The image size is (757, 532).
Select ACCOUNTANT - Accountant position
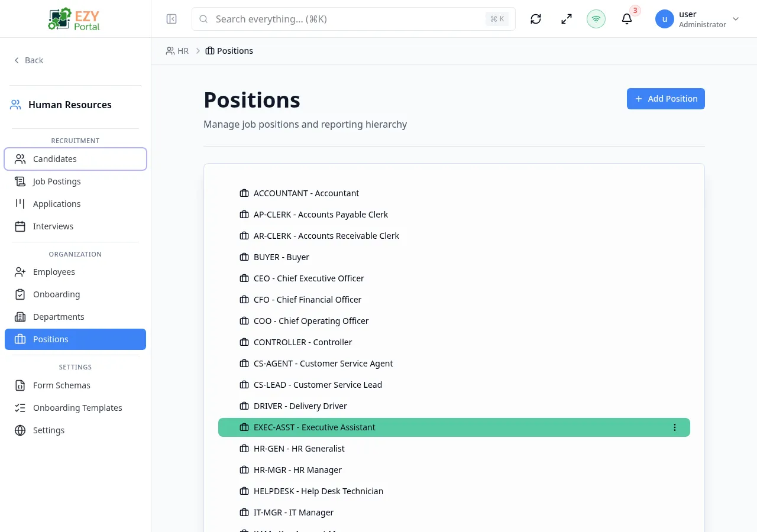point(454,193)
